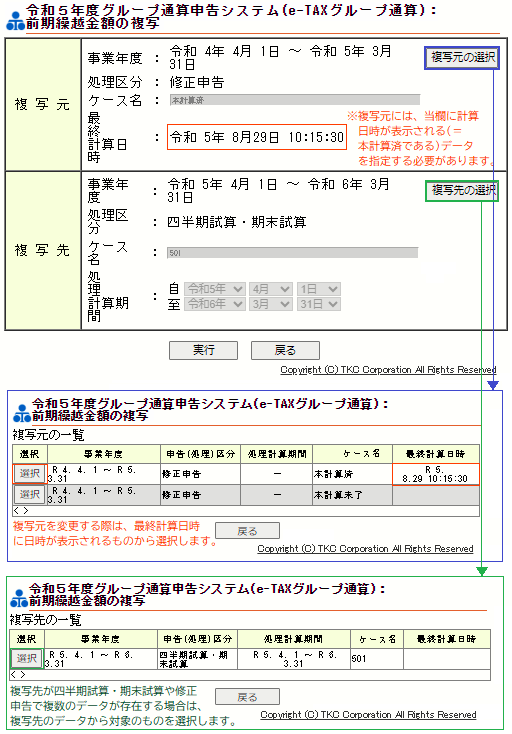This screenshot has height=734, width=512.
Task: Open the start month dropdown 4月
Action: tap(271, 289)
